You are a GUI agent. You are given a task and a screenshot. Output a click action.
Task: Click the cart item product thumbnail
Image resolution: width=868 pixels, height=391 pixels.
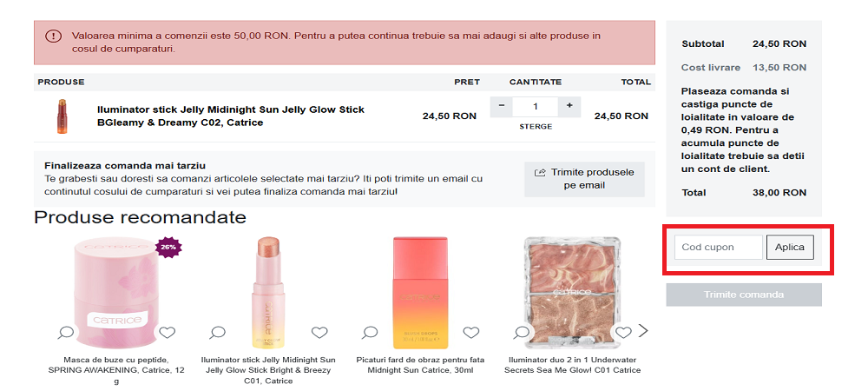(62, 116)
